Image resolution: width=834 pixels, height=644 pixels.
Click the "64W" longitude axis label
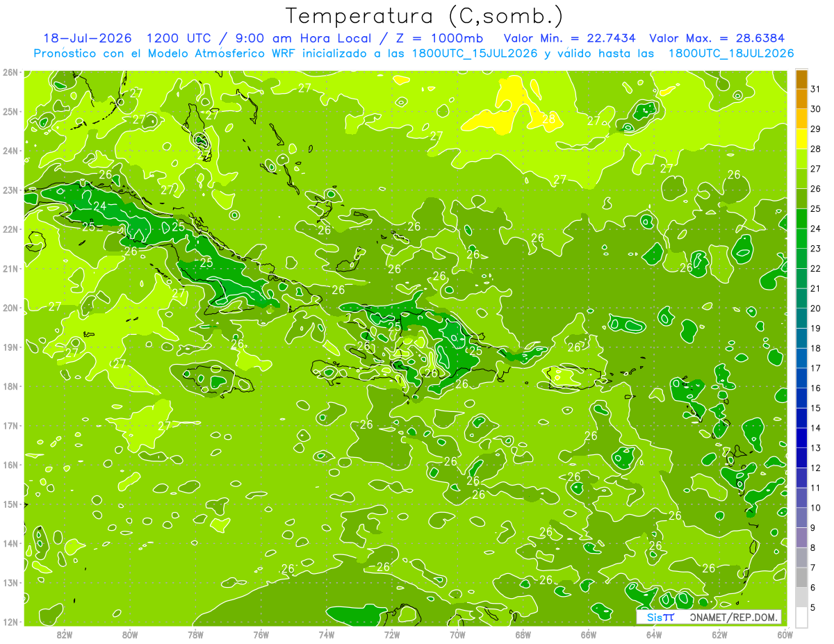coord(654,634)
